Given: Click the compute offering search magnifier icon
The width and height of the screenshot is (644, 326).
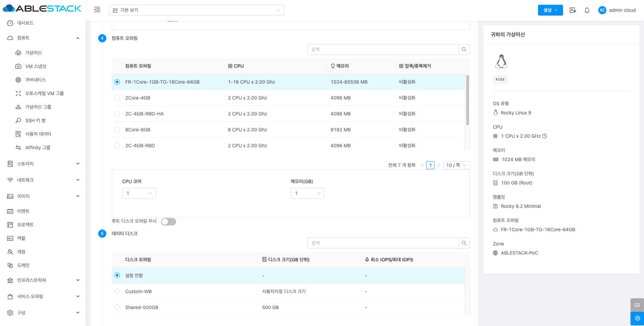Looking at the screenshot, I should (x=464, y=49).
